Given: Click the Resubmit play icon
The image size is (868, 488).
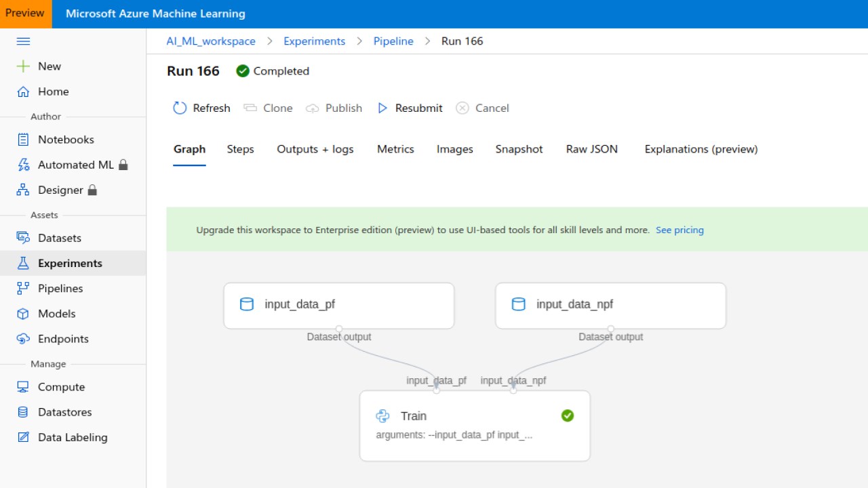Looking at the screenshot, I should click(x=382, y=108).
